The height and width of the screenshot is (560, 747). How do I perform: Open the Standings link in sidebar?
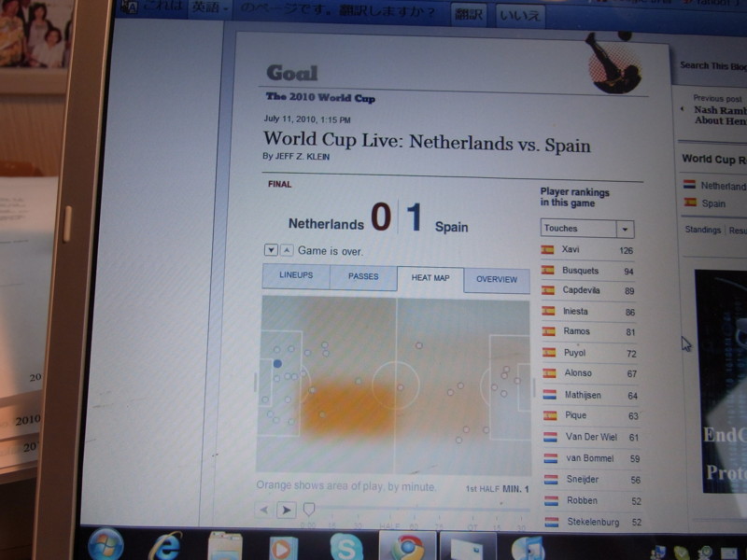[x=703, y=230]
